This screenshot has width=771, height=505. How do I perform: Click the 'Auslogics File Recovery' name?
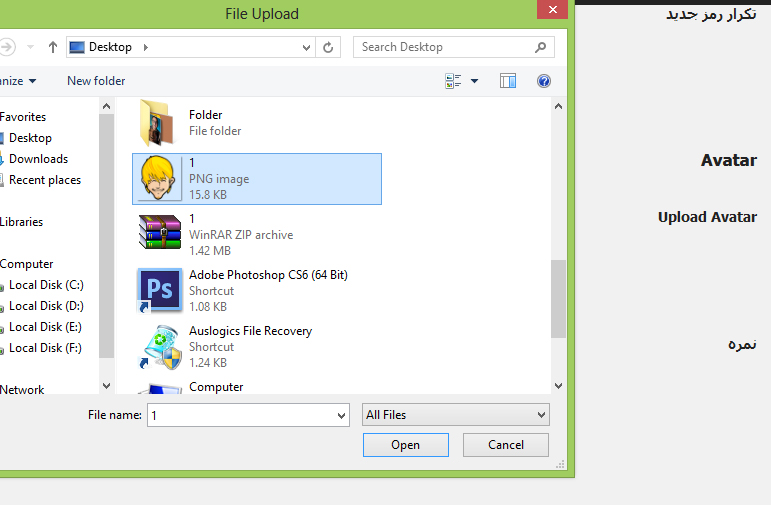coord(250,331)
